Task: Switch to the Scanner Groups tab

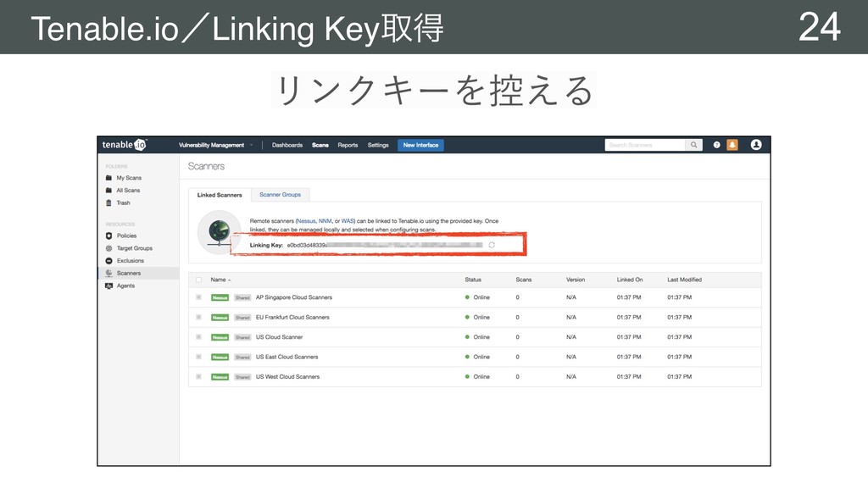Action: coord(280,195)
